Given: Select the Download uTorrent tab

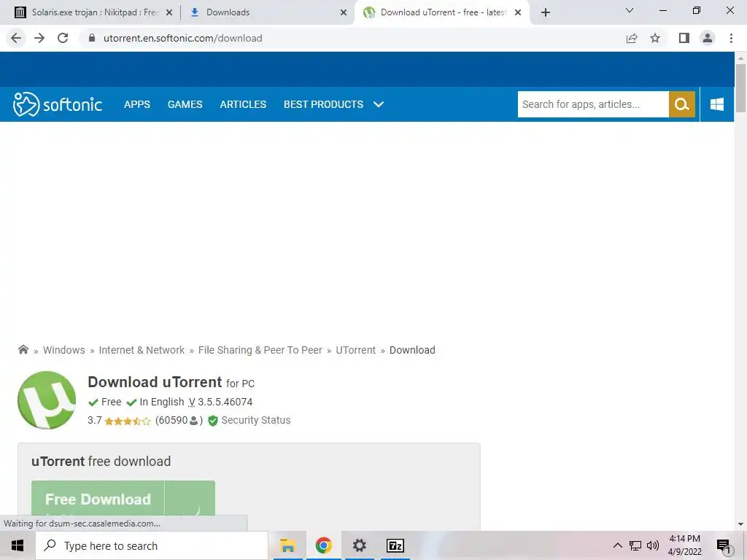Looking at the screenshot, I should [x=443, y=12].
